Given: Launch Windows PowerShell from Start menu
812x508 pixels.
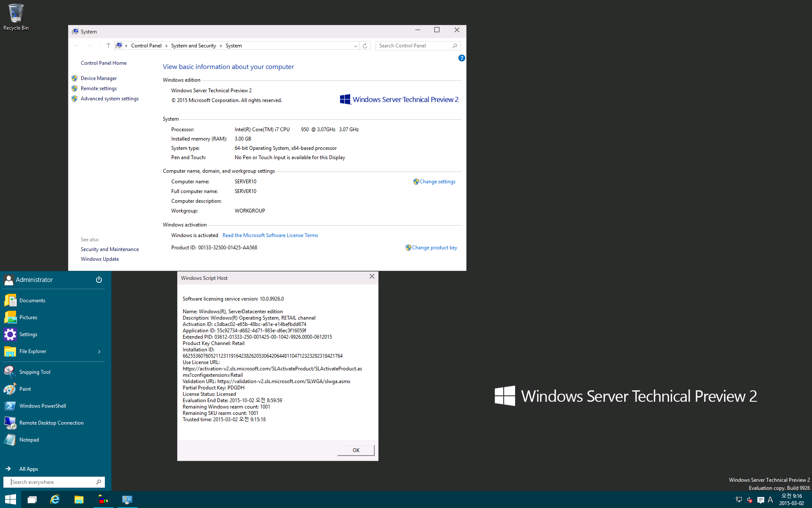Looking at the screenshot, I should (54, 406).
